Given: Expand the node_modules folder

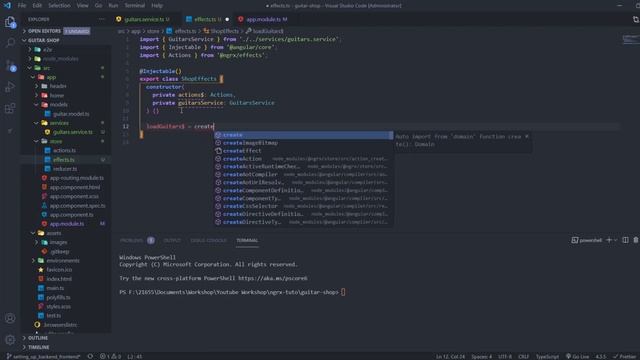Looking at the screenshot, I should click(60, 59).
